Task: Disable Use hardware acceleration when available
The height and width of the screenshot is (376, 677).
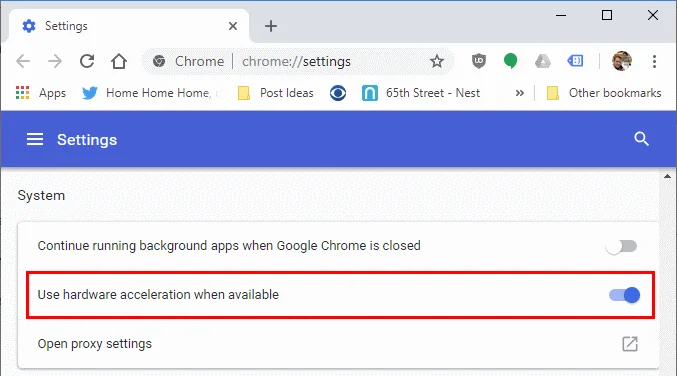Action: [x=625, y=295]
